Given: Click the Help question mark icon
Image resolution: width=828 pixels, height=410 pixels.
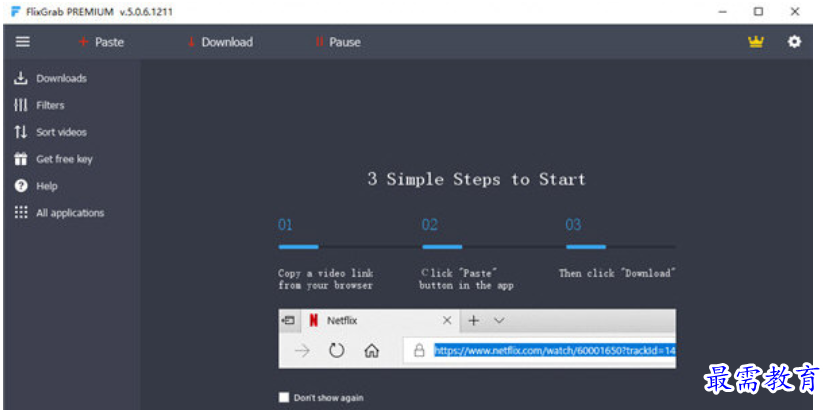Looking at the screenshot, I should coord(21,186).
